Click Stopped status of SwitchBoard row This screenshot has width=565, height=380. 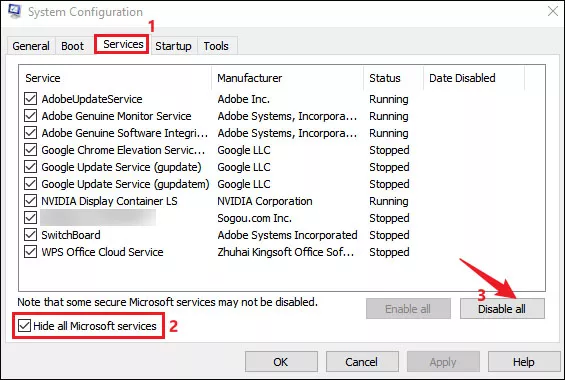[x=389, y=235]
